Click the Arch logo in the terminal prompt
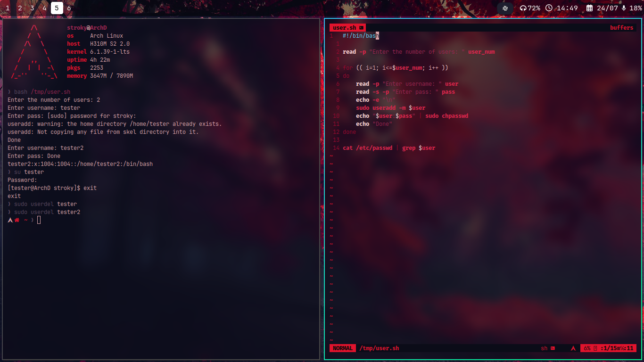This screenshot has width=644, height=362. click(10, 220)
